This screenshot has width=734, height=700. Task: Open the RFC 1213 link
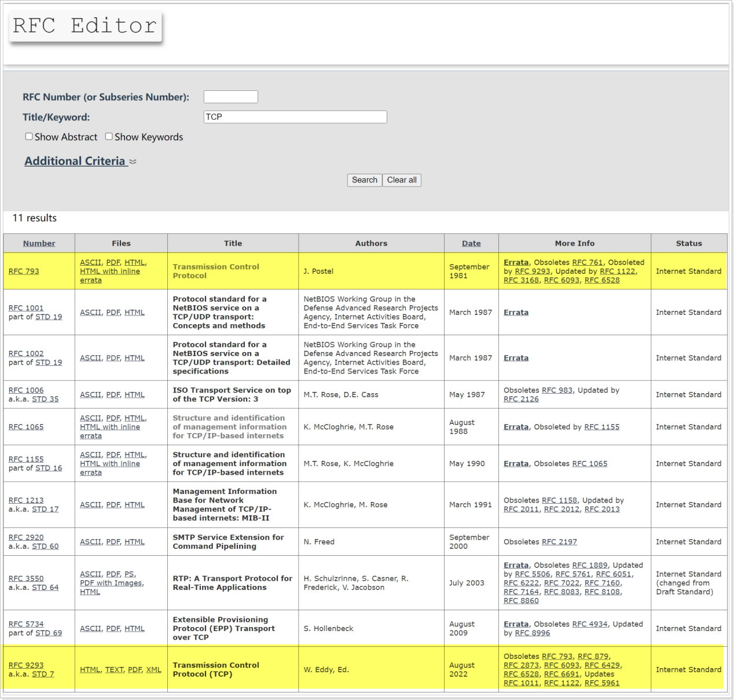click(26, 500)
